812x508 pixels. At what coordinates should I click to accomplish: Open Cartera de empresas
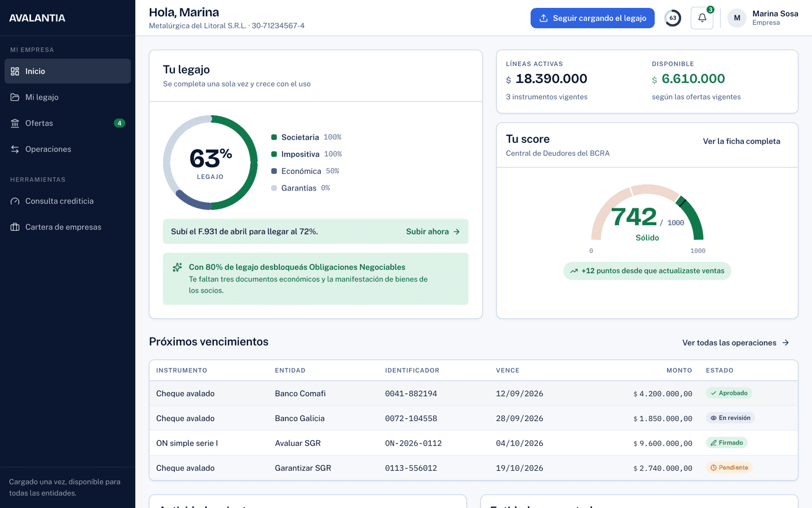[68, 227]
